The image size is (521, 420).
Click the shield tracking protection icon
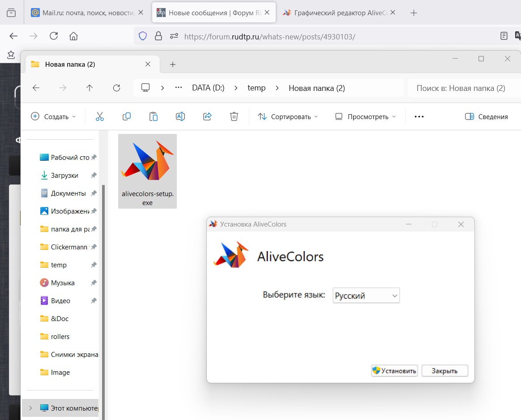(x=142, y=36)
